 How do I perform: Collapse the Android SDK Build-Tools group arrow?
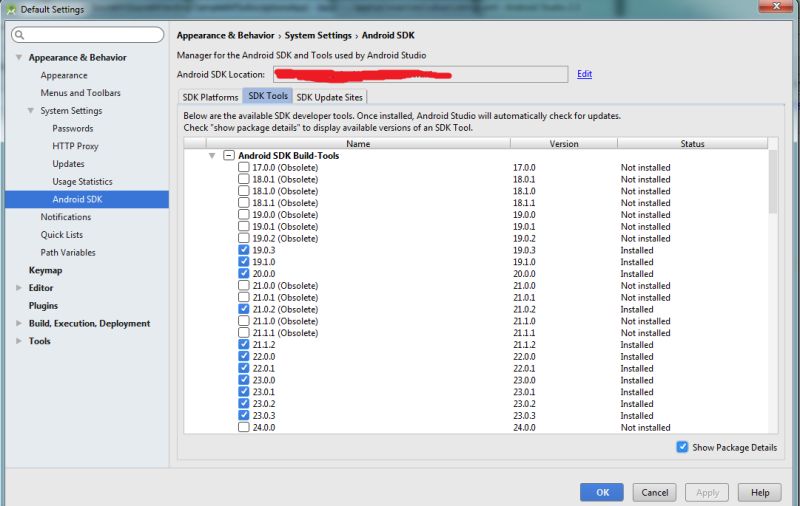coord(212,156)
